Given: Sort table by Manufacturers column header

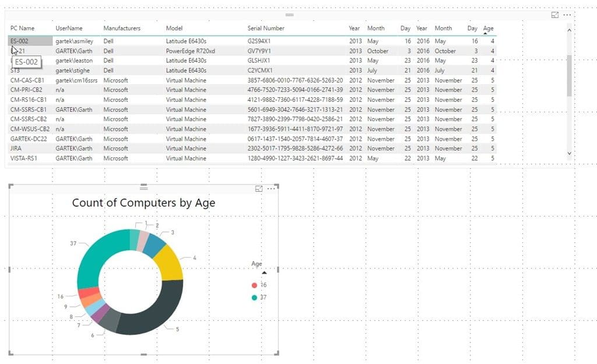Looking at the screenshot, I should pyautogui.click(x=122, y=28).
